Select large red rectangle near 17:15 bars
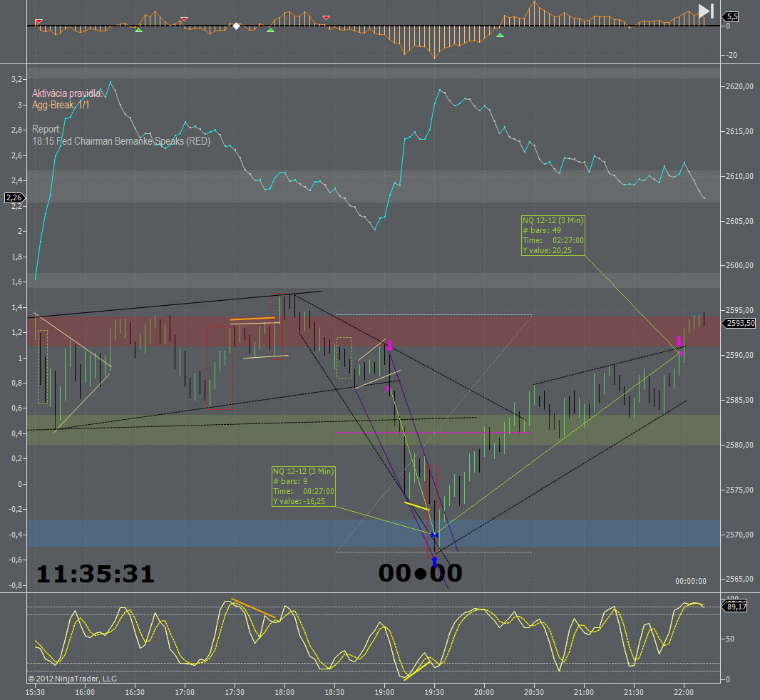Image resolution: width=760 pixels, height=700 pixels. [x=220, y=368]
